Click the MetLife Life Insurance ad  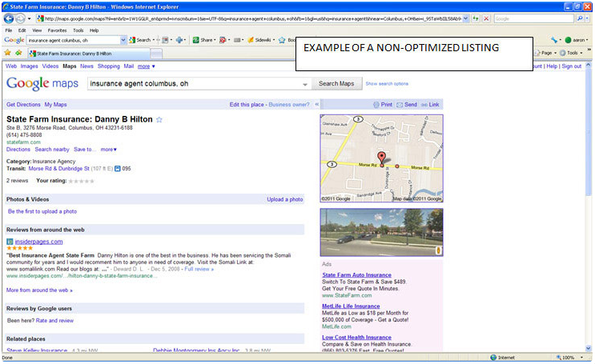pyautogui.click(x=351, y=306)
